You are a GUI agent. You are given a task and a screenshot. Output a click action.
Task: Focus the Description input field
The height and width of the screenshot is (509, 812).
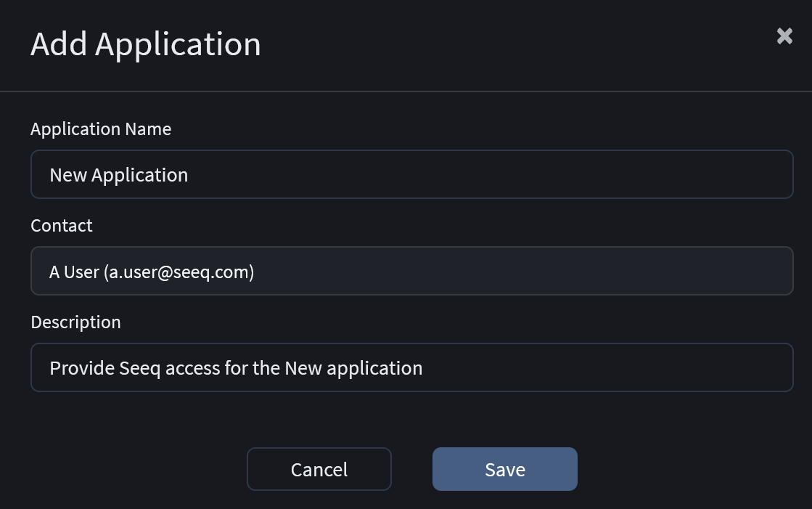click(x=411, y=367)
